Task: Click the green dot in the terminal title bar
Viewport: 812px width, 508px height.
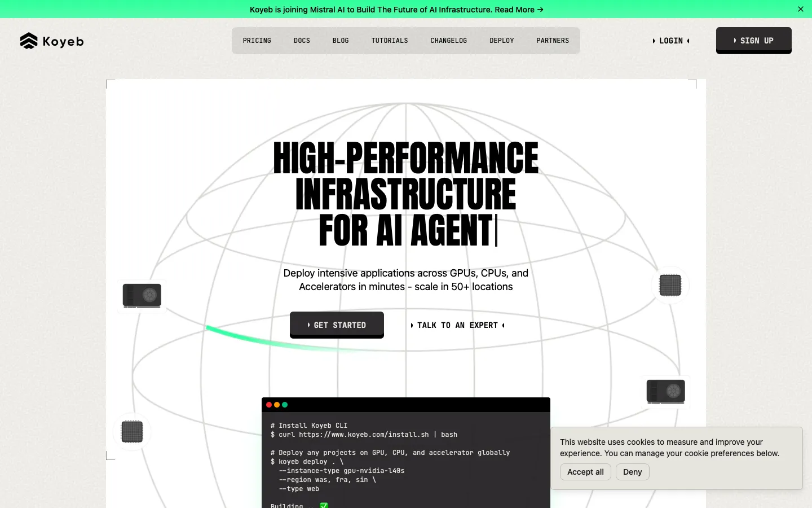Action: click(285, 405)
